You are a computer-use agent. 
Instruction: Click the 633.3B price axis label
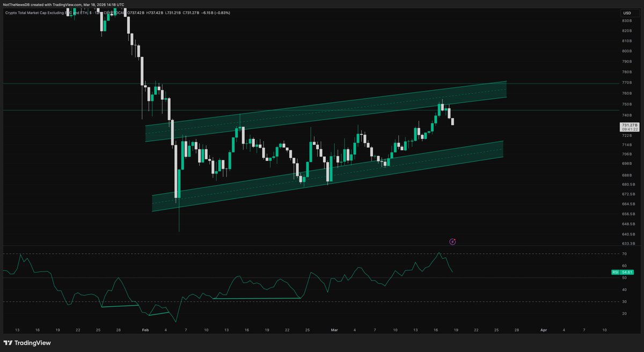coord(628,243)
